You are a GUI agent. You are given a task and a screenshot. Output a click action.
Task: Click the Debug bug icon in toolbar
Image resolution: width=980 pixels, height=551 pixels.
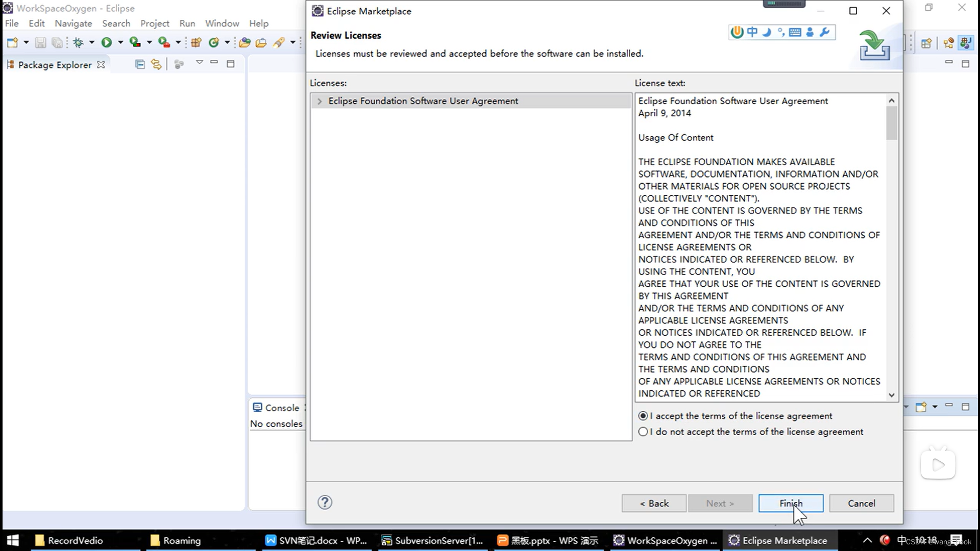(78, 43)
